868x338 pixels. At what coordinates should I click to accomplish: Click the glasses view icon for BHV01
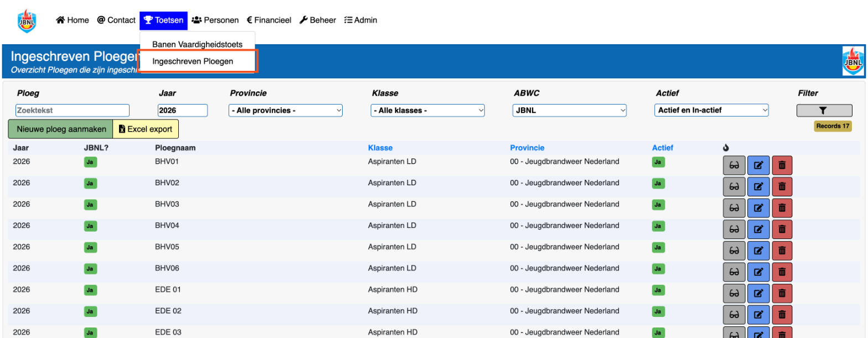734,165
